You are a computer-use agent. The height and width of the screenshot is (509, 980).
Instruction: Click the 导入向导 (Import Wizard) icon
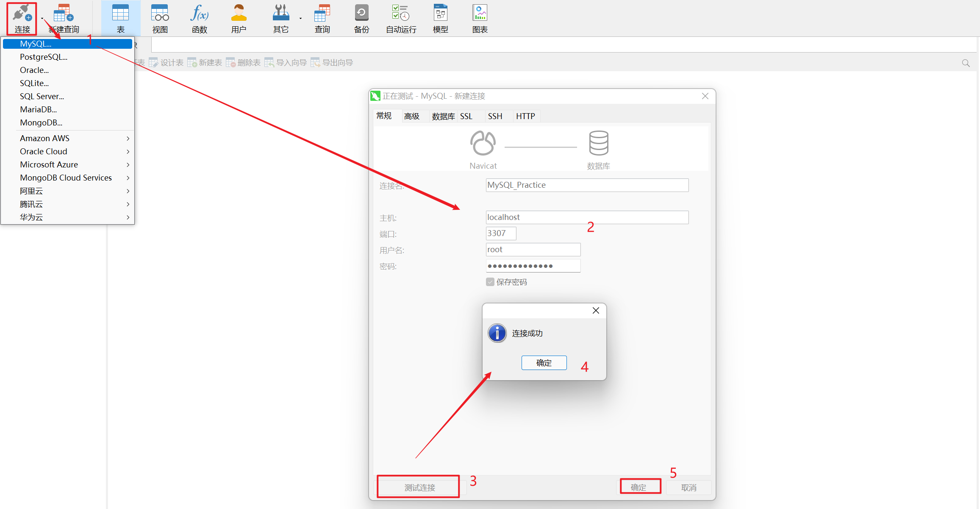click(286, 63)
